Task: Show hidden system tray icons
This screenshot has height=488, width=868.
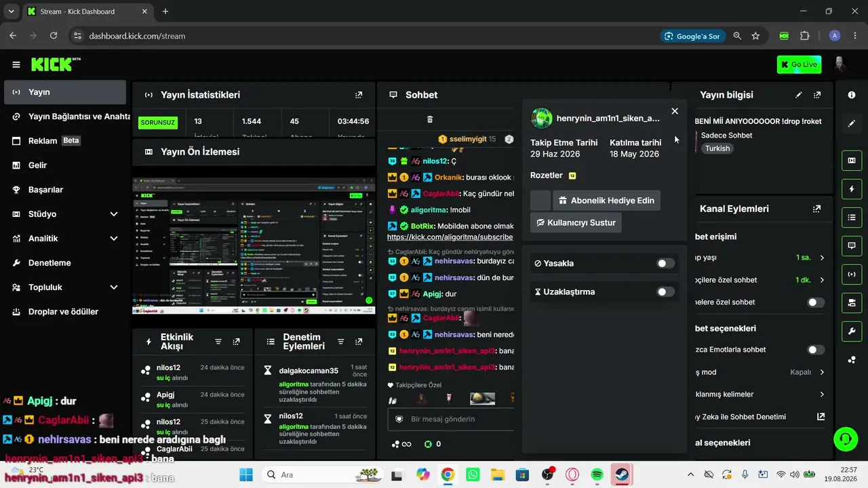Action: pyautogui.click(x=690, y=474)
